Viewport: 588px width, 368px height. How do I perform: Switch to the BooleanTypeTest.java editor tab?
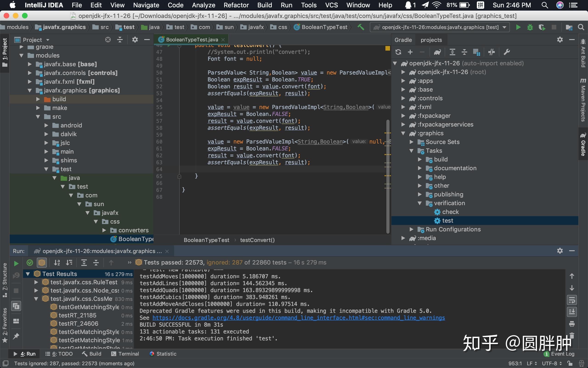pos(192,40)
